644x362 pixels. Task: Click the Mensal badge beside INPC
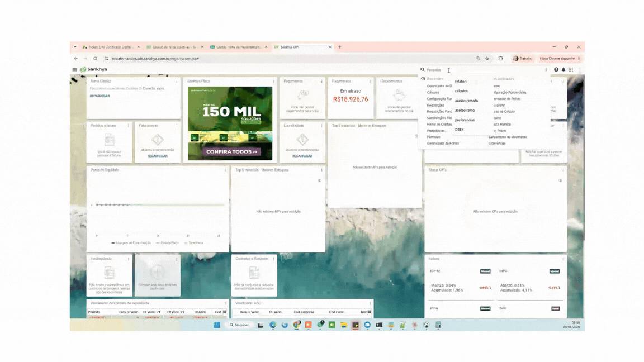pyautogui.click(x=555, y=271)
